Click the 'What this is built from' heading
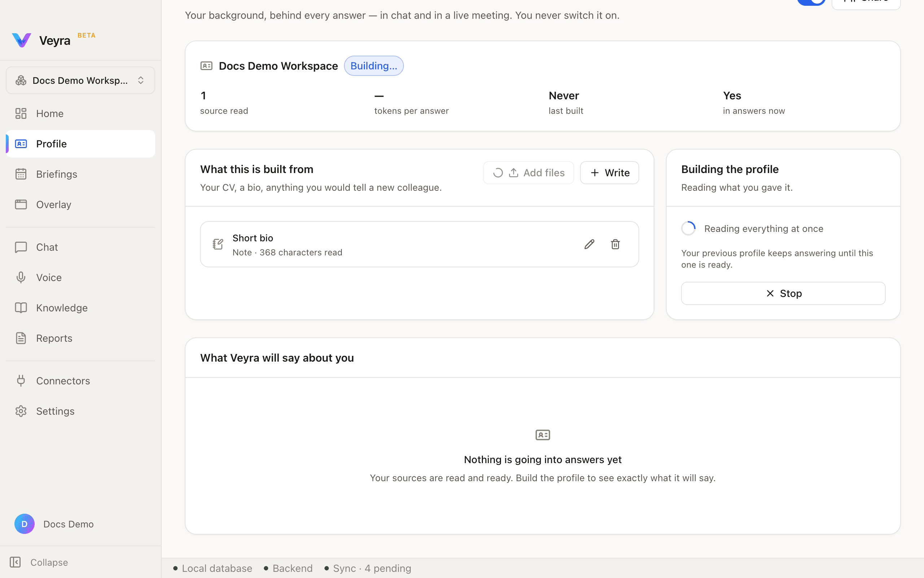 click(x=257, y=169)
